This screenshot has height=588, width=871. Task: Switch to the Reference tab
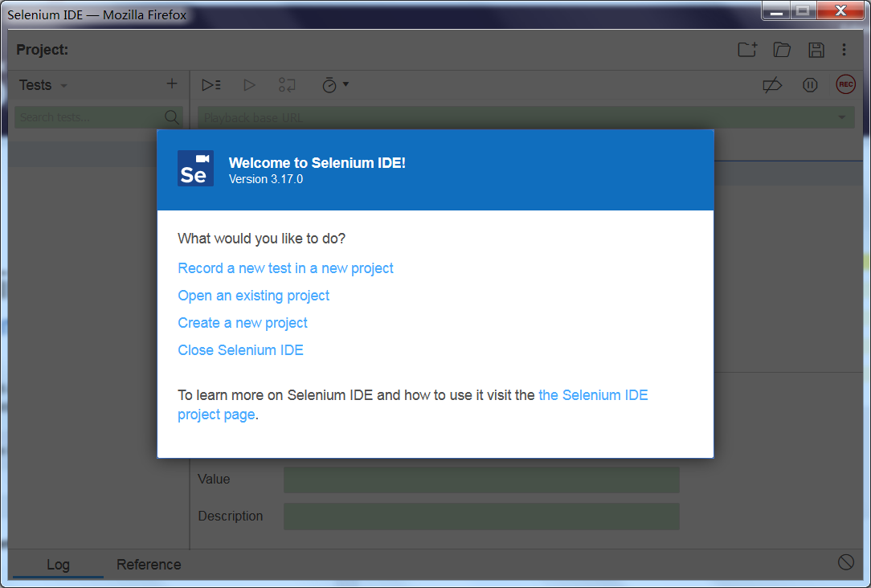[x=149, y=564]
